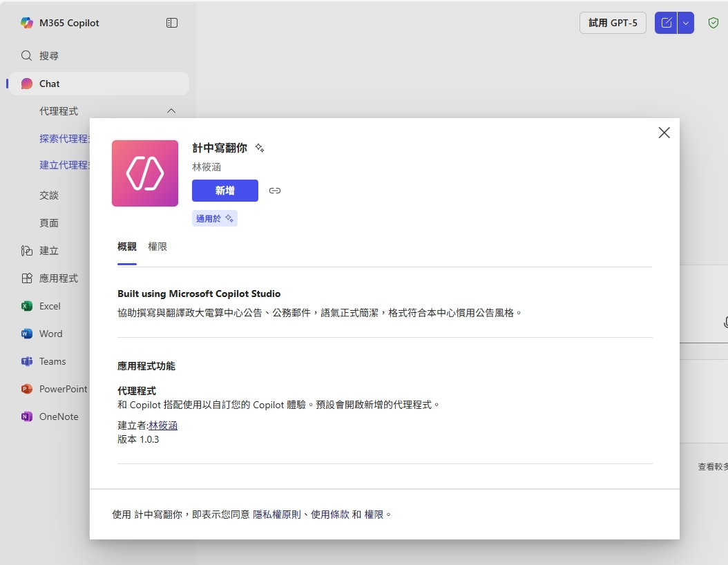Close the agent details dialog
Viewport: 728px width, 565px height.
[664, 133]
